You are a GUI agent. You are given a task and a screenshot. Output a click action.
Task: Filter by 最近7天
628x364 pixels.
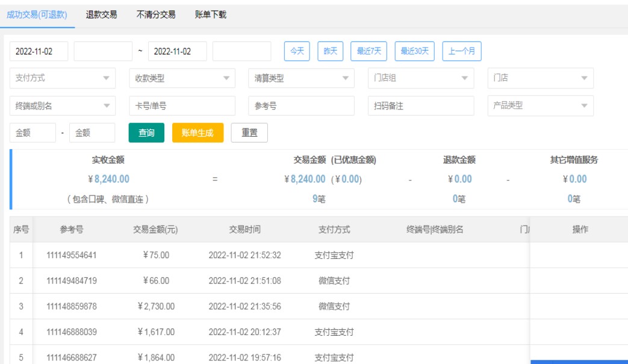tap(369, 51)
